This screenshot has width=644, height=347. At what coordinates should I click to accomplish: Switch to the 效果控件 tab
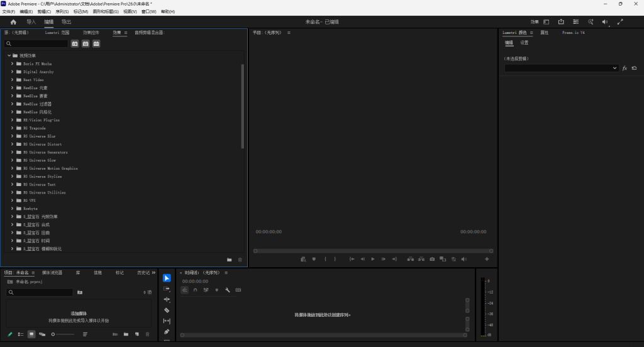(x=91, y=33)
